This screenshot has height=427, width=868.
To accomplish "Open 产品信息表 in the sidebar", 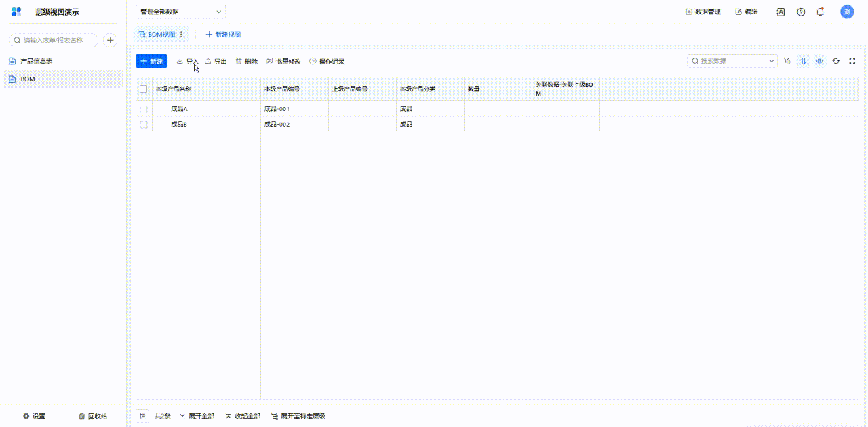I will [62, 61].
